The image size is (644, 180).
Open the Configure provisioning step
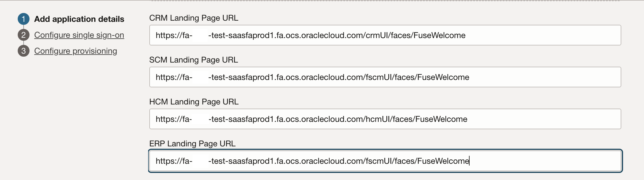point(76,51)
